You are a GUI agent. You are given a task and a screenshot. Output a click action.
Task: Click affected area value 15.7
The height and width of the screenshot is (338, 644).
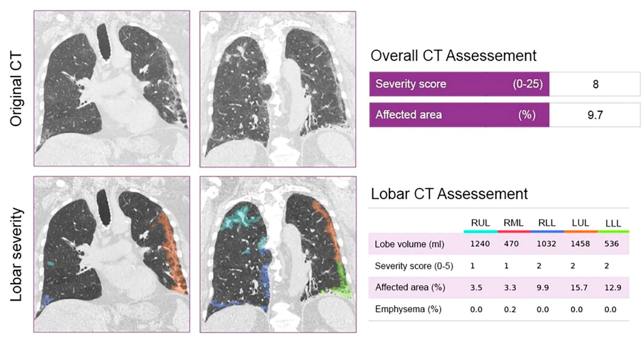[x=579, y=288]
